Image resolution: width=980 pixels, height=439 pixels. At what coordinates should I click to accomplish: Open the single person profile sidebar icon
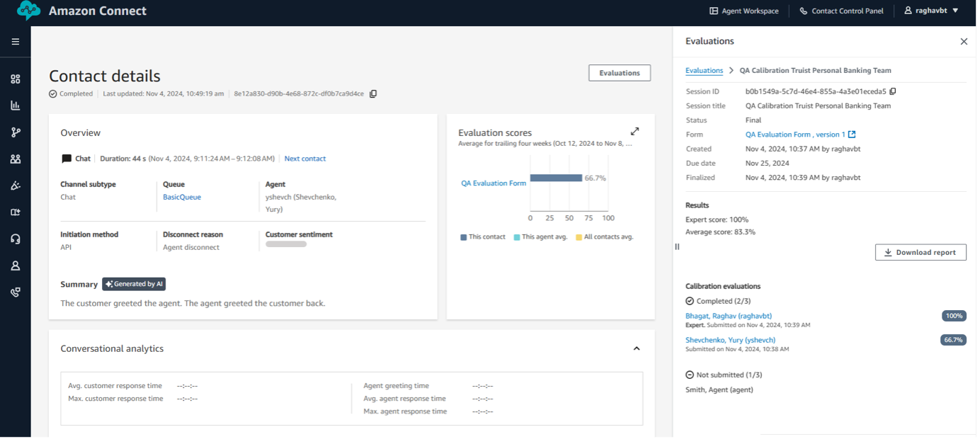[15, 266]
